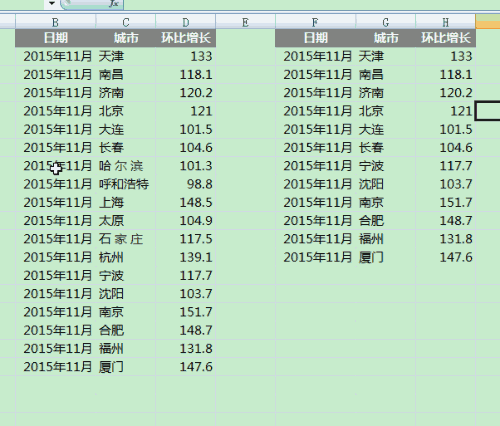Select column C header
The height and width of the screenshot is (426, 500).
(126, 22)
